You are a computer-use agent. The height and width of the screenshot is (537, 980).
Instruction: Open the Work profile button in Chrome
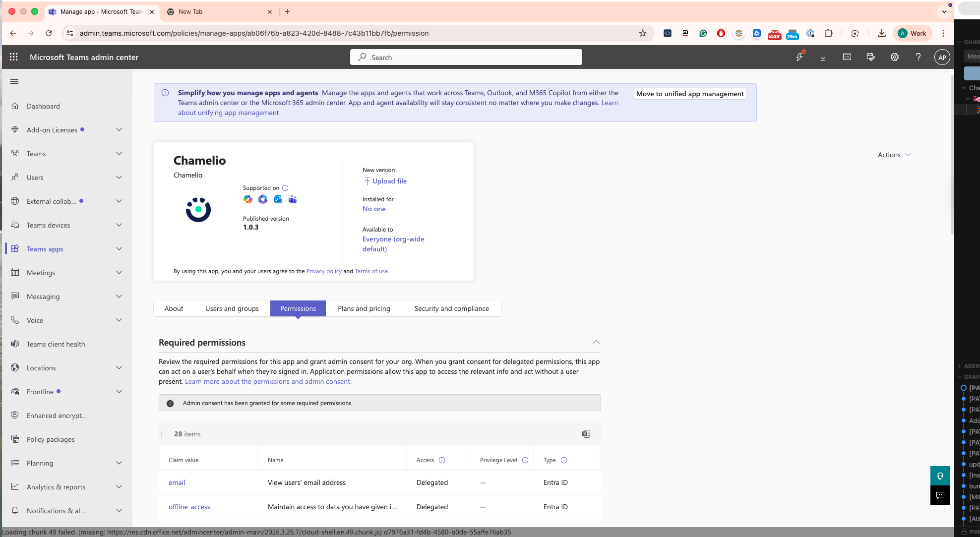pyautogui.click(x=913, y=33)
